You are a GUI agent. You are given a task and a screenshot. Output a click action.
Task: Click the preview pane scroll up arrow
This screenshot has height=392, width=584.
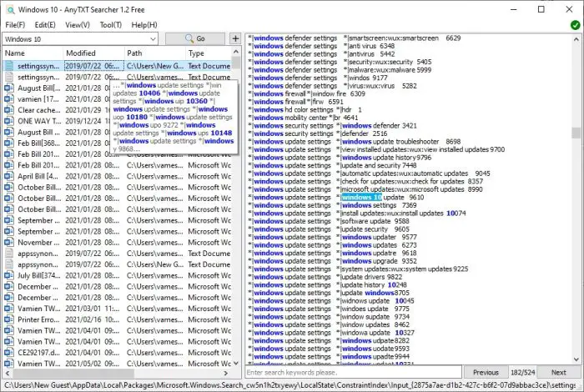pos(576,38)
